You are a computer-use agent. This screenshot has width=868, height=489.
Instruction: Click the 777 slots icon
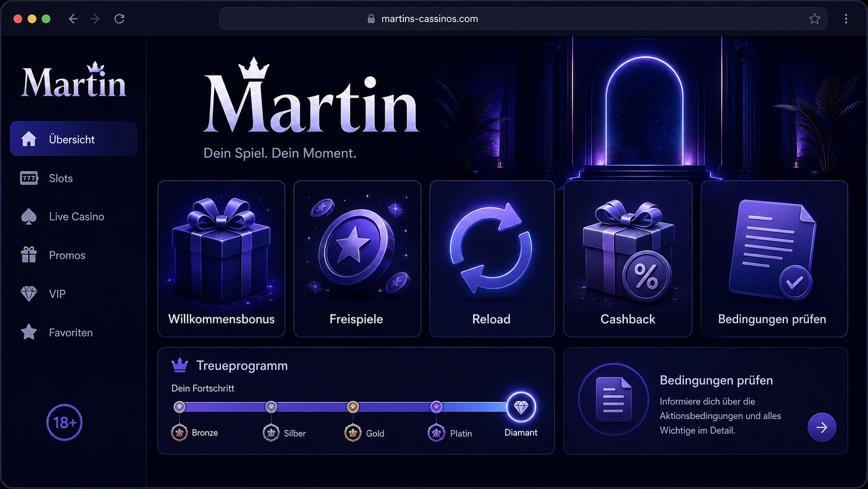(29, 178)
